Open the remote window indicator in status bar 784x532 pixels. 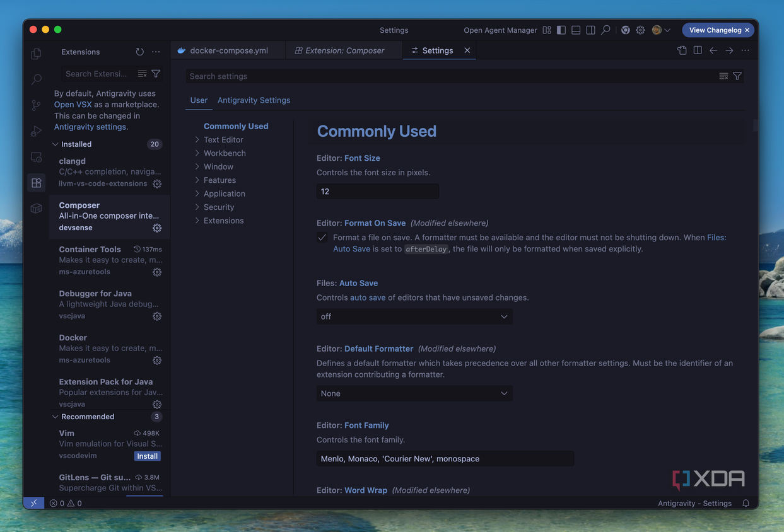34,503
